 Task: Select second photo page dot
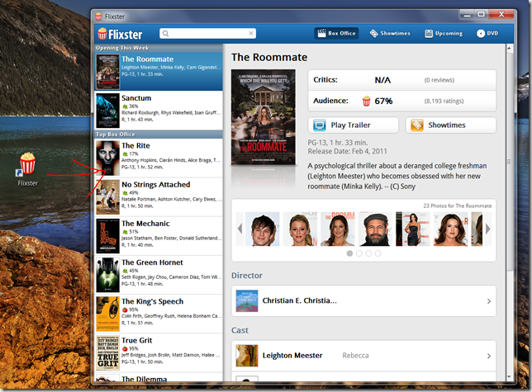(x=359, y=253)
